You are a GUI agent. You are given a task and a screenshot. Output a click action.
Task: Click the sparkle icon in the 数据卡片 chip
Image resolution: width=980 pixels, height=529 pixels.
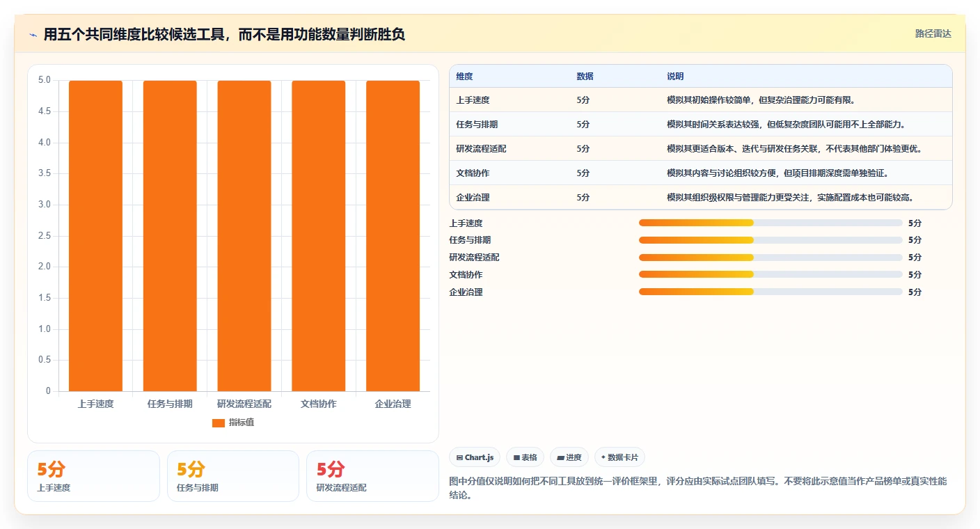click(603, 457)
